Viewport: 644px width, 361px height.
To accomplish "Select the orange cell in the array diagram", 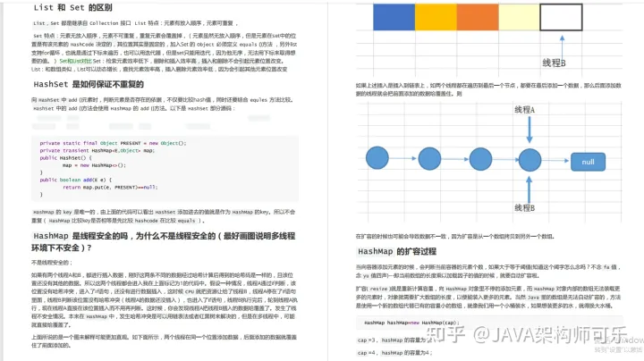I will click(x=478, y=17).
